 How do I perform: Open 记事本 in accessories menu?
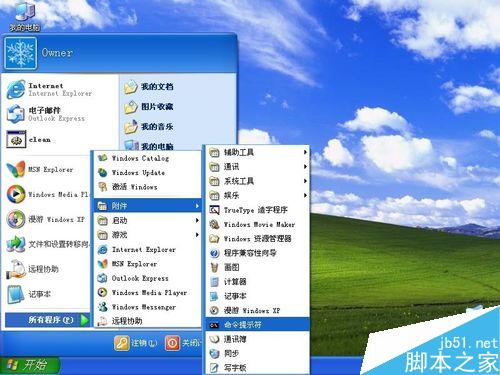coord(258,296)
